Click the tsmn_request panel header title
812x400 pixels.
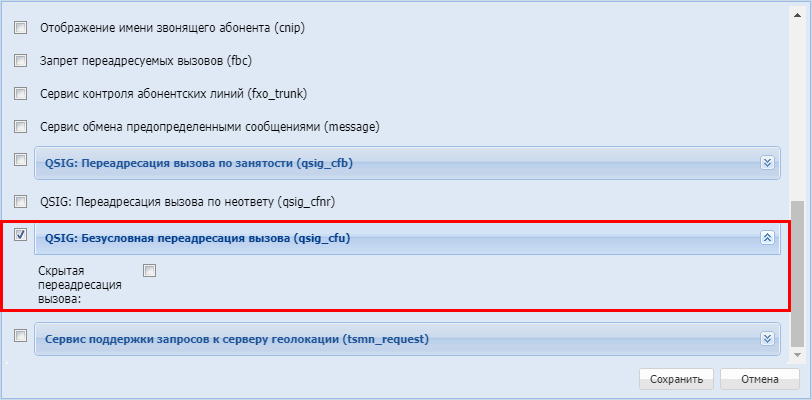tap(236, 339)
